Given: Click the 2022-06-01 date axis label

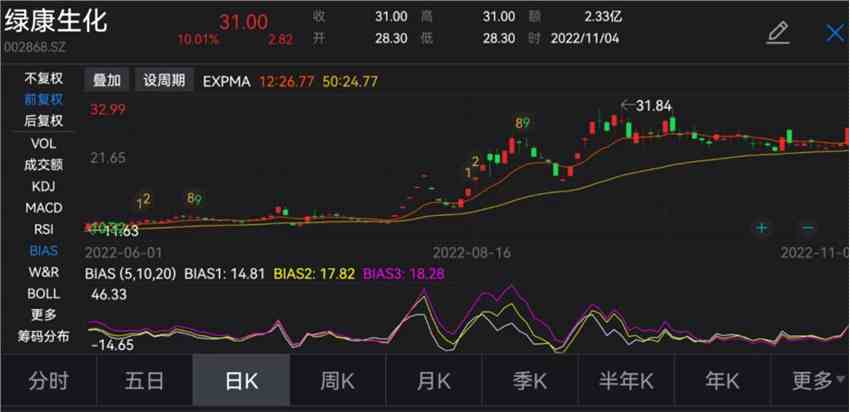Looking at the screenshot, I should (x=124, y=253).
